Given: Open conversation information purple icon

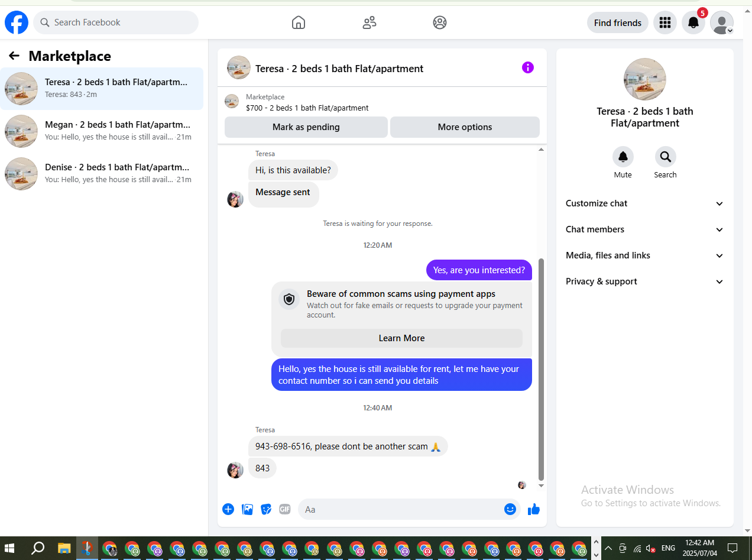Looking at the screenshot, I should point(528,67).
